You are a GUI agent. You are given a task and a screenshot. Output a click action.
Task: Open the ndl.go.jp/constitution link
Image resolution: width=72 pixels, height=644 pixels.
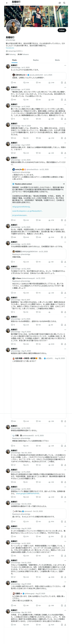[x=21, y=207]
